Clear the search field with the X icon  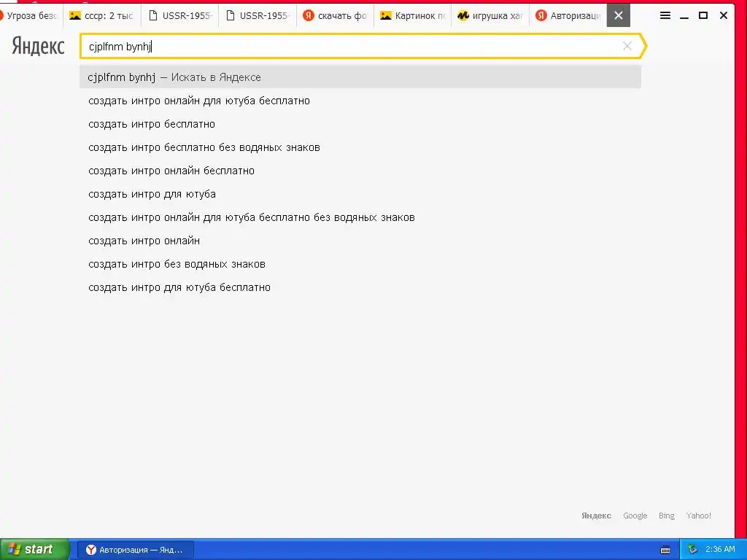pos(627,46)
